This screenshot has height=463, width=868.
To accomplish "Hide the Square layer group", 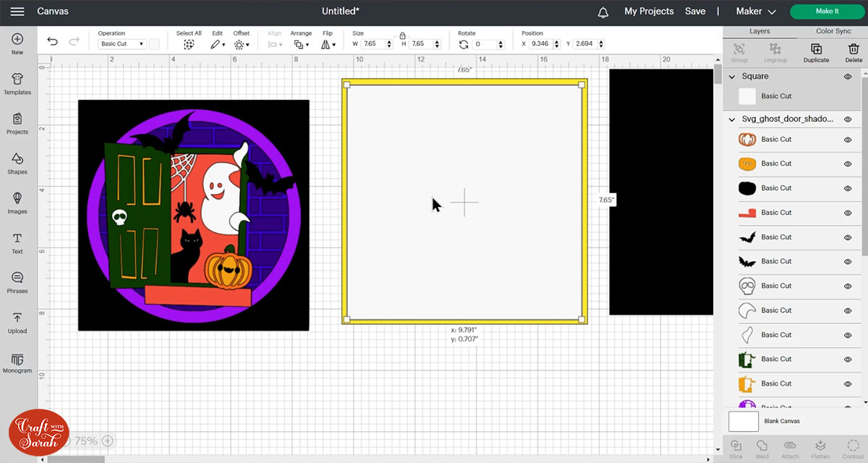I will point(848,77).
